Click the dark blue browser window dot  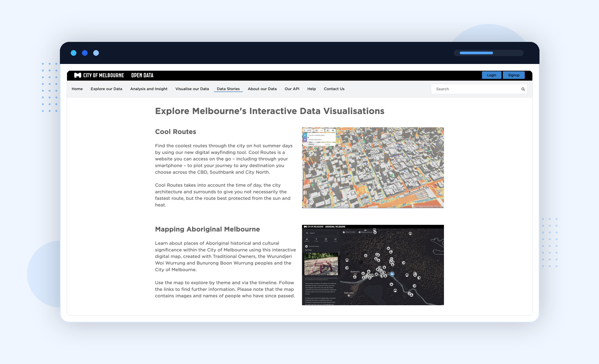(x=85, y=53)
